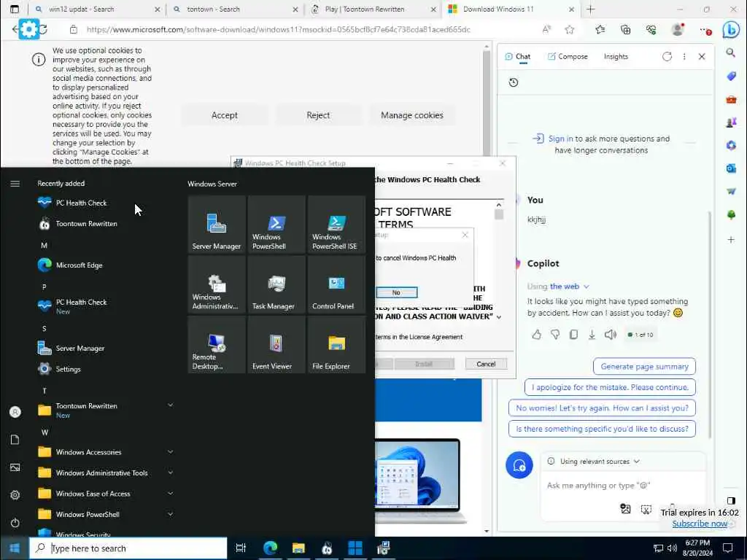Open Task View on taskbar
The width and height of the screenshot is (747, 560).
click(241, 548)
